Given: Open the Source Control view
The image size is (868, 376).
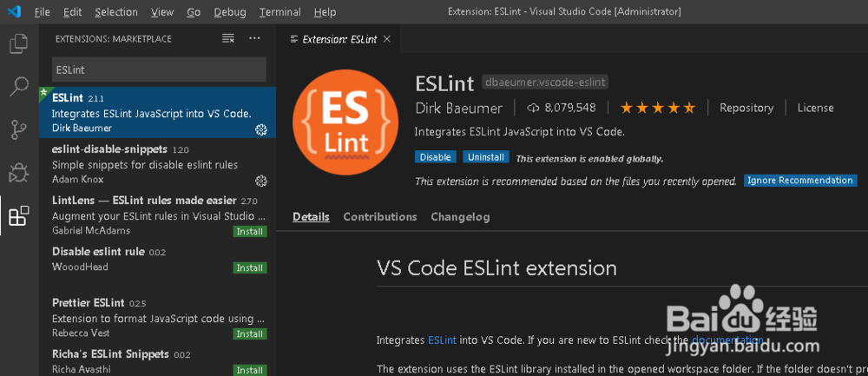Looking at the screenshot, I should [x=19, y=129].
